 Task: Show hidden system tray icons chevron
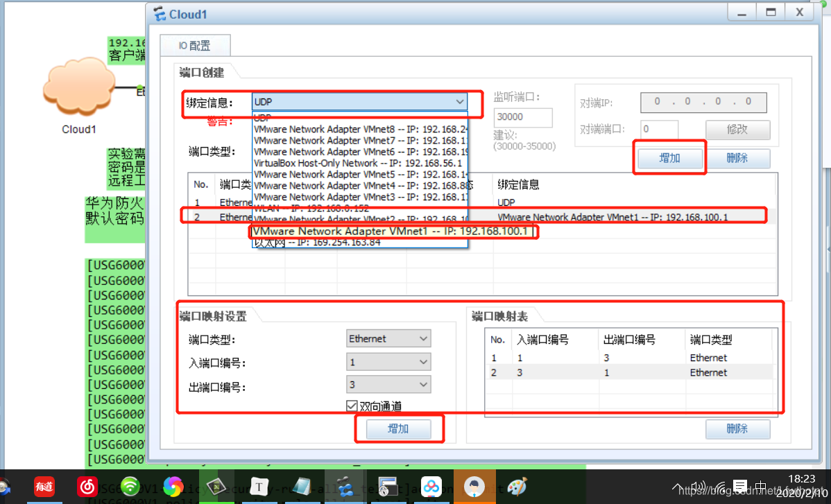pos(677,486)
